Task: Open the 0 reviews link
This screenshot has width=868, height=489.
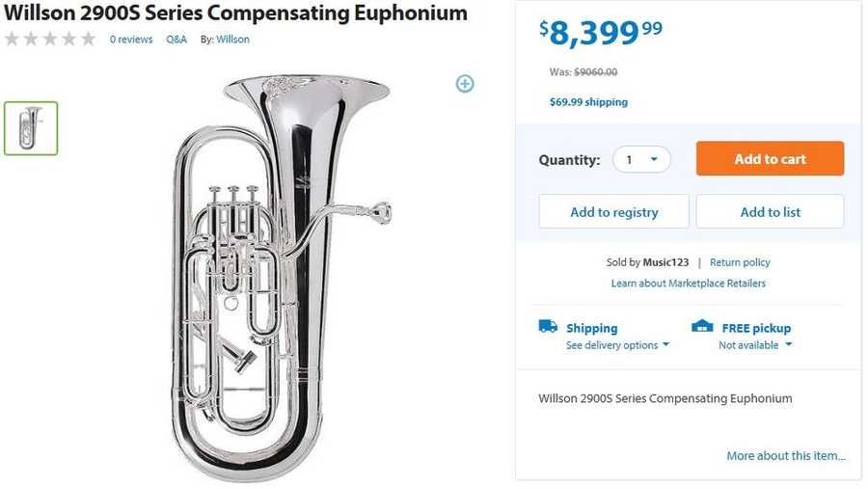Action: click(x=131, y=40)
